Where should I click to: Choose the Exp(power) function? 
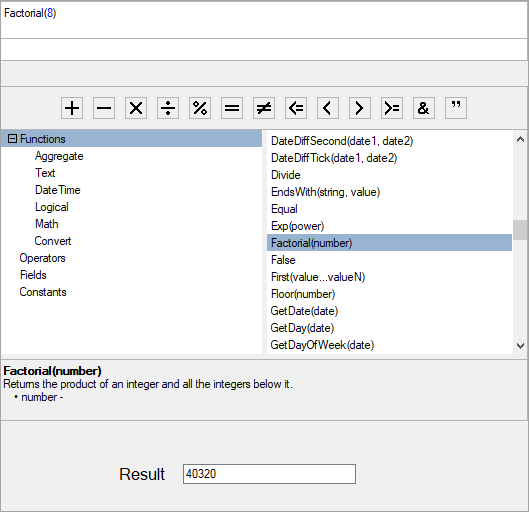tap(389, 226)
